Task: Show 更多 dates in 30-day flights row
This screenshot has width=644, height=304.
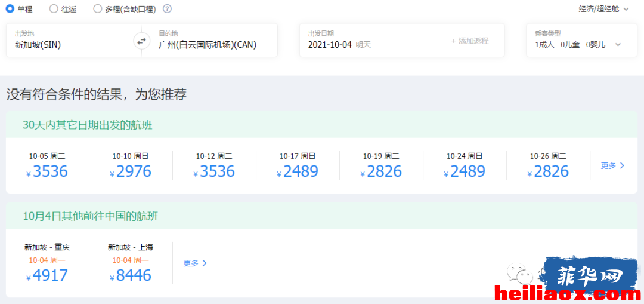Action: click(613, 165)
